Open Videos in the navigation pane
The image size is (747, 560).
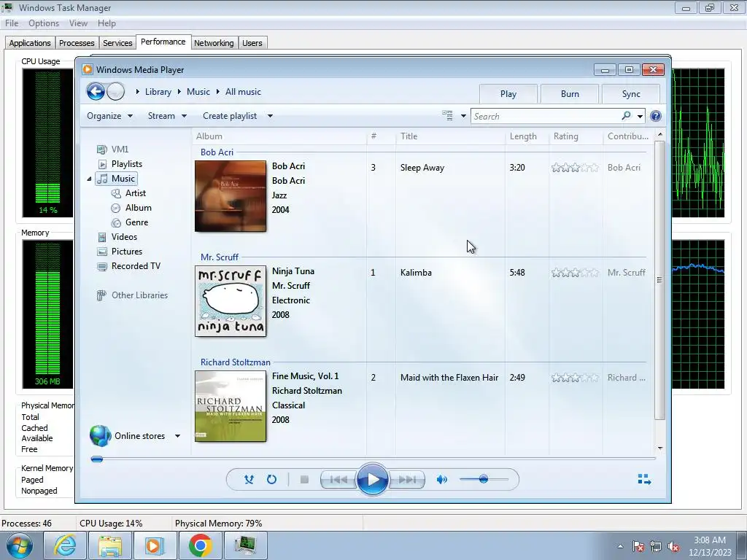(124, 237)
